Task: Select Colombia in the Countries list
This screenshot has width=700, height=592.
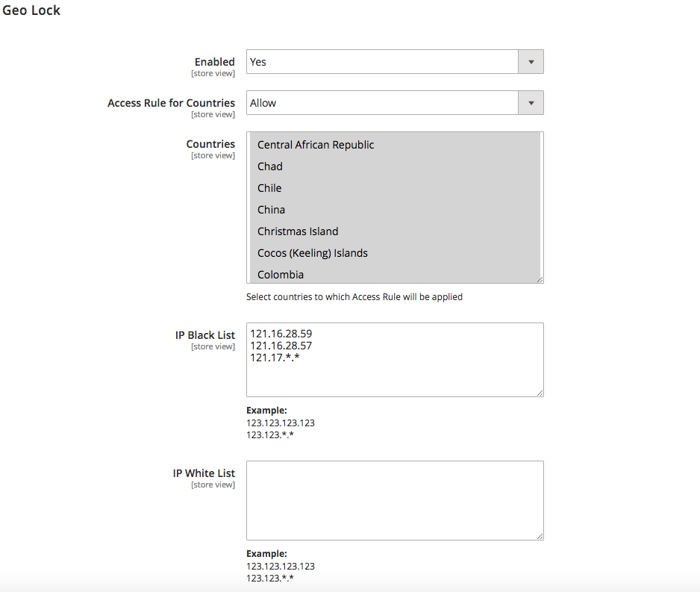Action: 395,274
